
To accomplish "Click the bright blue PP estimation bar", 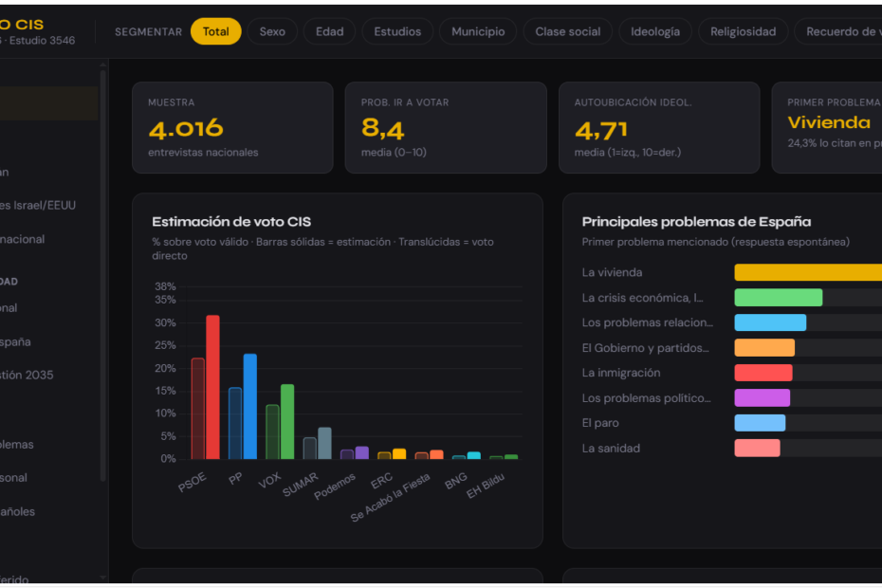I will (250, 406).
